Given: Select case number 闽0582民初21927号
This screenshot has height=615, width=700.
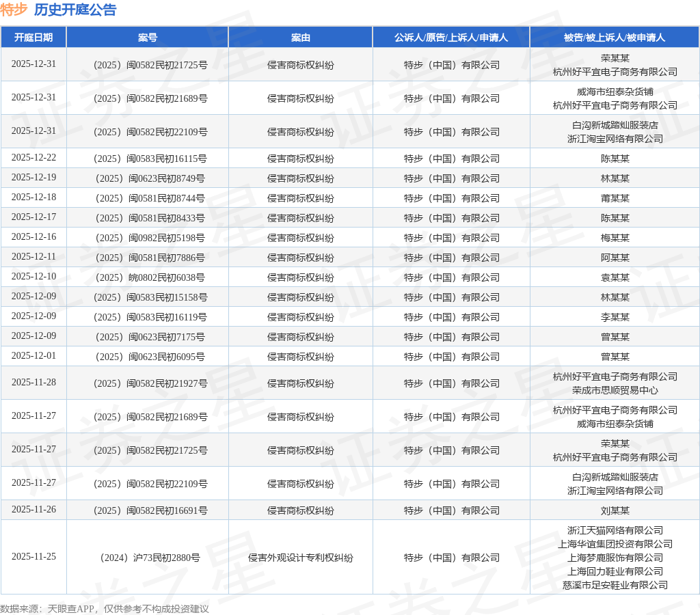Looking at the screenshot, I should (x=150, y=383).
